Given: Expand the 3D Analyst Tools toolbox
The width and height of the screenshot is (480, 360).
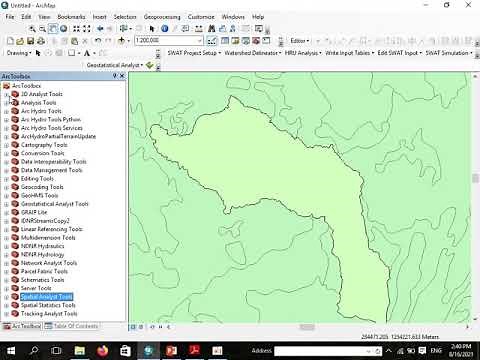Looking at the screenshot, I should click(x=6, y=94).
